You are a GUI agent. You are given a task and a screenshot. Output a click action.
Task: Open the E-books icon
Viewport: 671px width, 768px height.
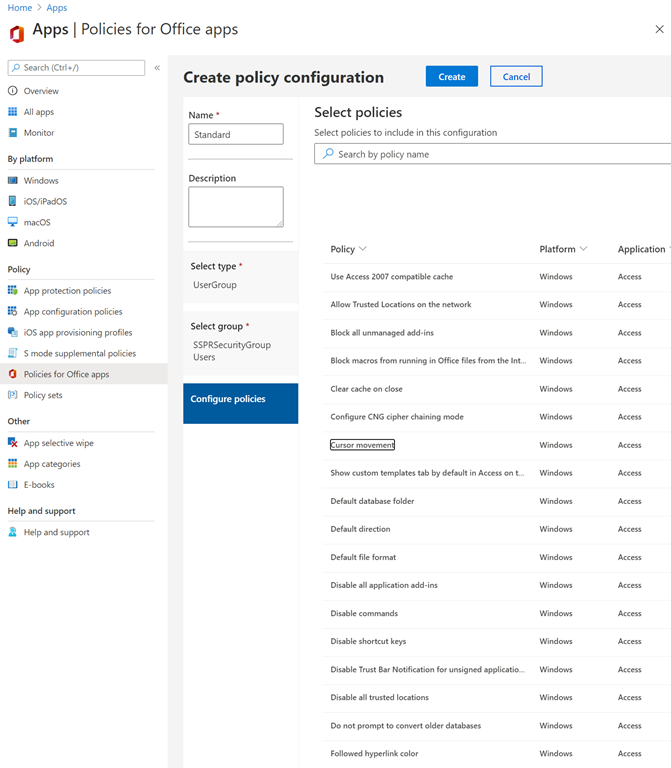click(x=13, y=485)
